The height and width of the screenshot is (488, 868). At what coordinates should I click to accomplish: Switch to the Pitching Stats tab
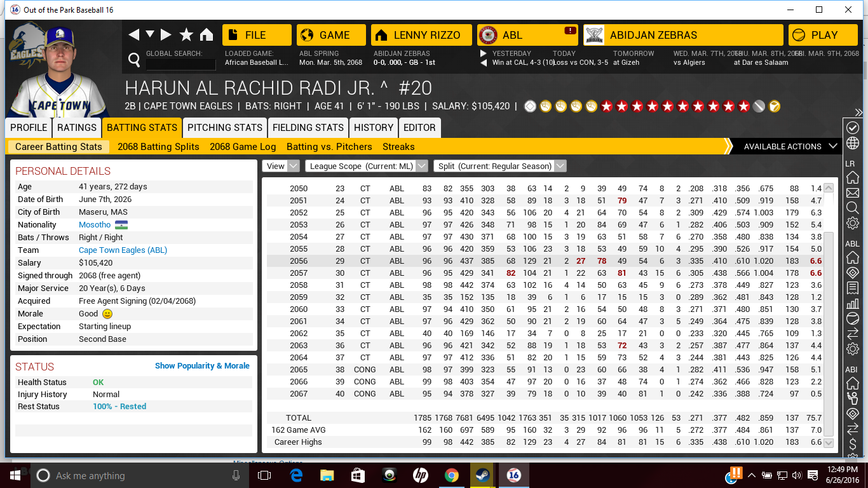(225, 128)
